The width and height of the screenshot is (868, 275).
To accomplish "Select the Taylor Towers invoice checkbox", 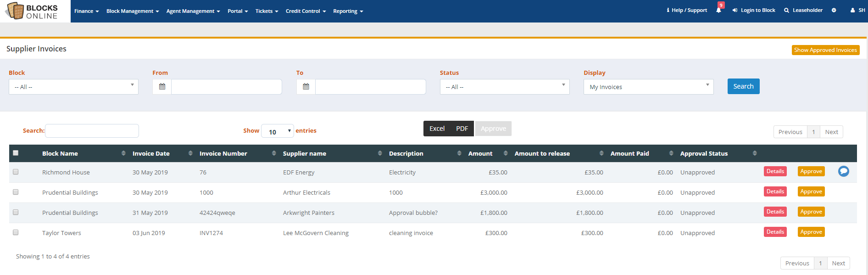I will pyautogui.click(x=16, y=232).
